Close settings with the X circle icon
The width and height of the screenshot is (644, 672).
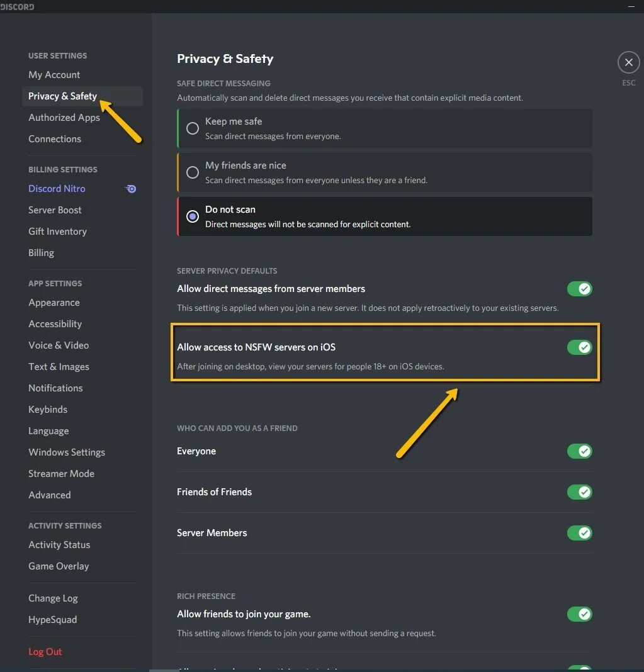(628, 62)
